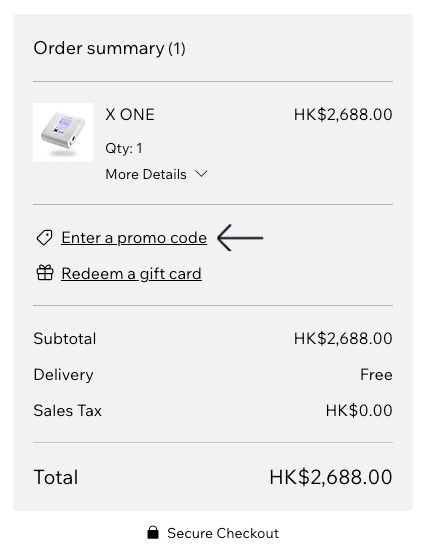Click the Total label

coord(56,477)
